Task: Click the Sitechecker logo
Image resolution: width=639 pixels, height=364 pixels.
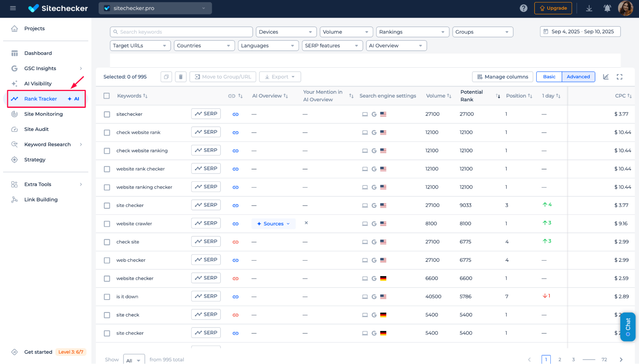Action: tap(58, 8)
